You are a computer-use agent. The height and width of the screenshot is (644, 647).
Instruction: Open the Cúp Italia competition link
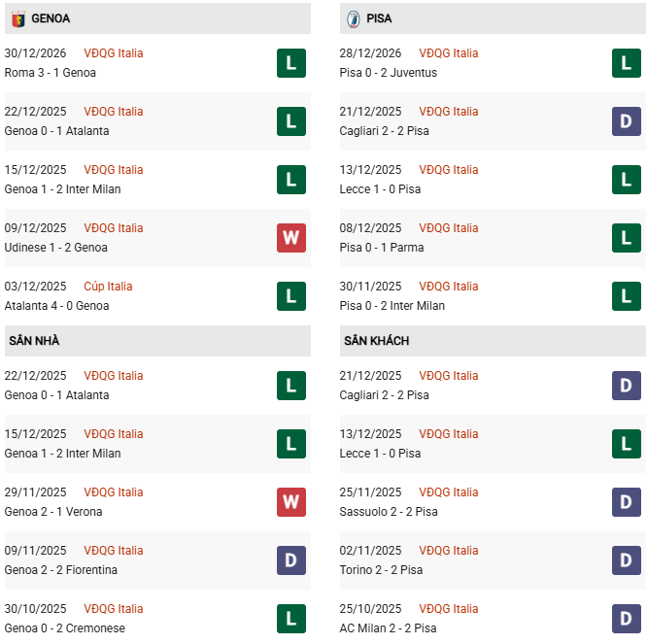(108, 287)
